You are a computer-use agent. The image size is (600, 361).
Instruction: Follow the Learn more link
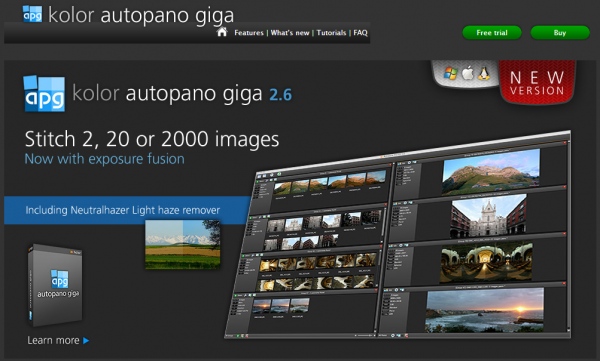click(53, 340)
